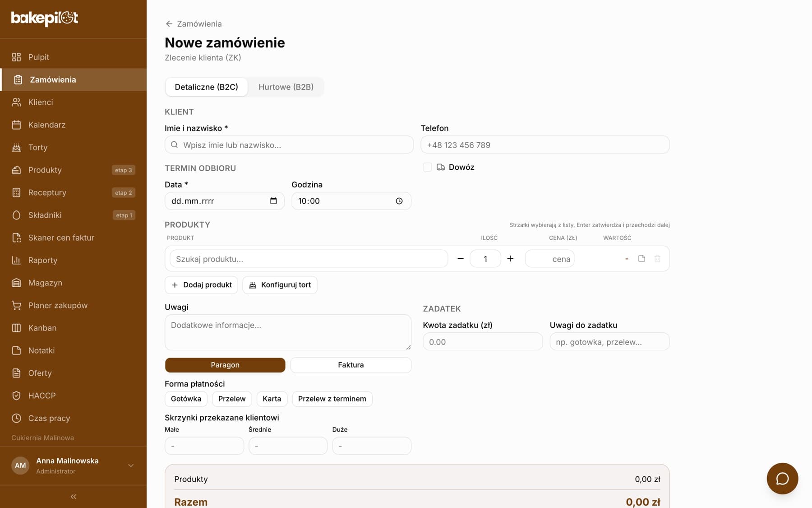Screen dimensions: 812x508
Task: Click the clock icon in Godzina field
Action: pyautogui.click(x=399, y=201)
